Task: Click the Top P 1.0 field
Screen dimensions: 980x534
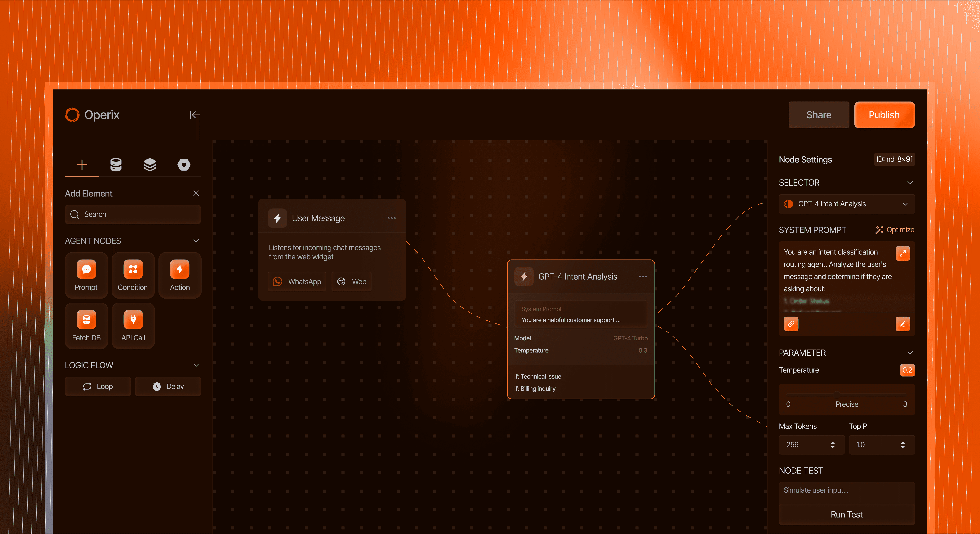Action: pyautogui.click(x=881, y=445)
